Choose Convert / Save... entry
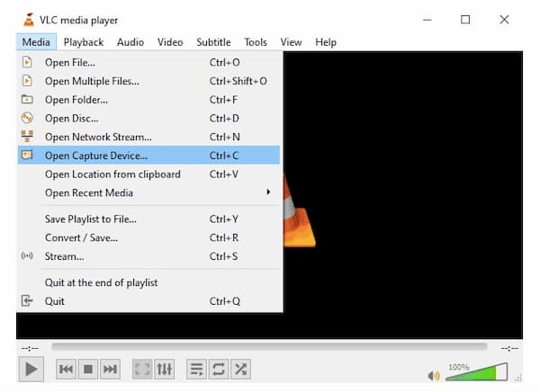Screen dimensions: 540x392 click(149, 237)
